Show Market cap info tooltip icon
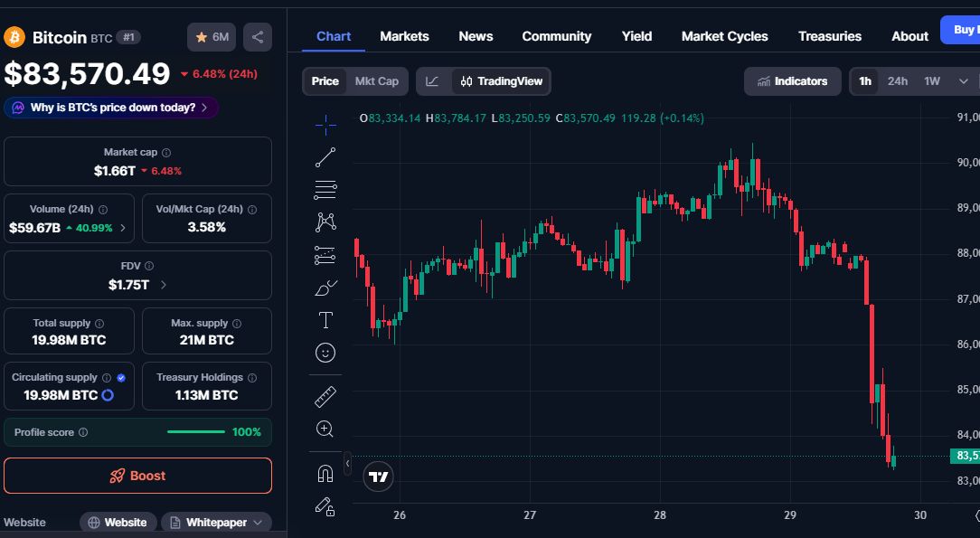This screenshot has height=538, width=980. (x=166, y=153)
